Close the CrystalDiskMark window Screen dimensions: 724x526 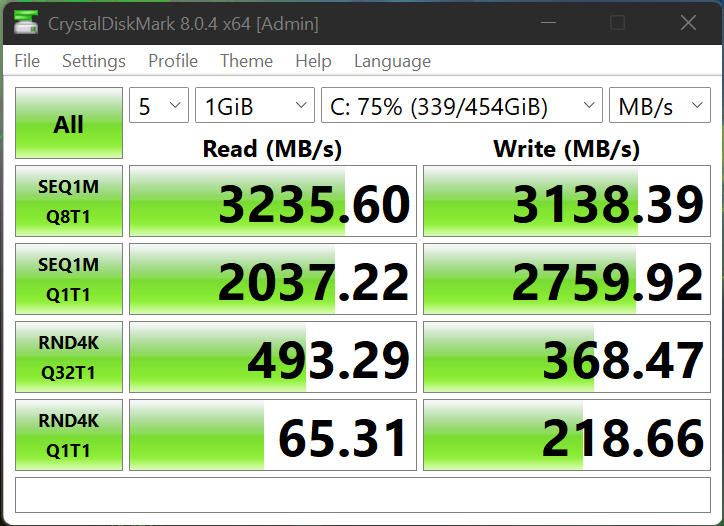coord(688,22)
